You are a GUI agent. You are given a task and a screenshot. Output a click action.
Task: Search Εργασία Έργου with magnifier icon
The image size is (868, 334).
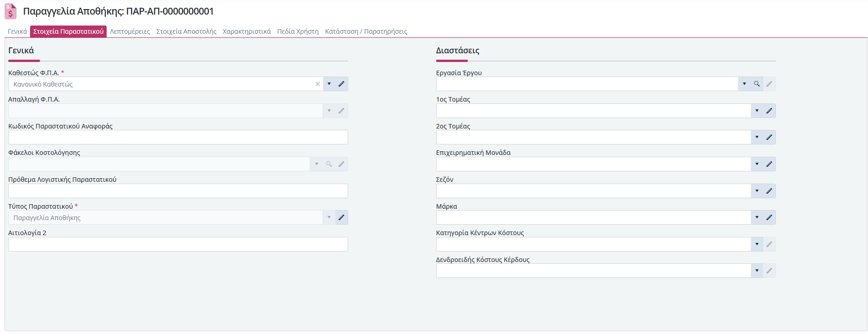[x=757, y=84]
